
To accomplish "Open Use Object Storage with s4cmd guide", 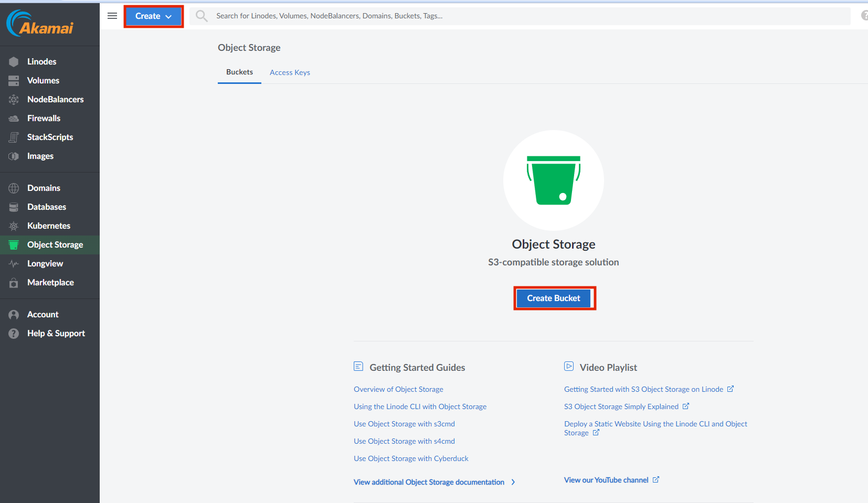I will (x=404, y=441).
